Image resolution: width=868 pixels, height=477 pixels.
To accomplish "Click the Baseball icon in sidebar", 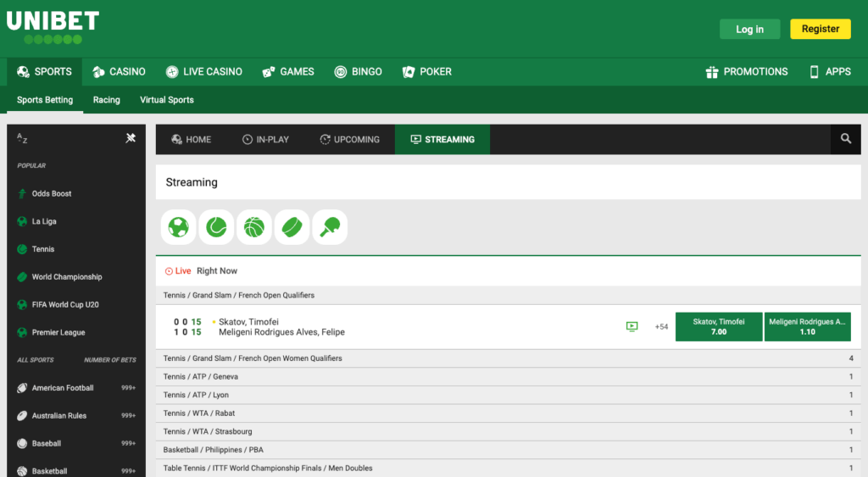I will point(22,443).
